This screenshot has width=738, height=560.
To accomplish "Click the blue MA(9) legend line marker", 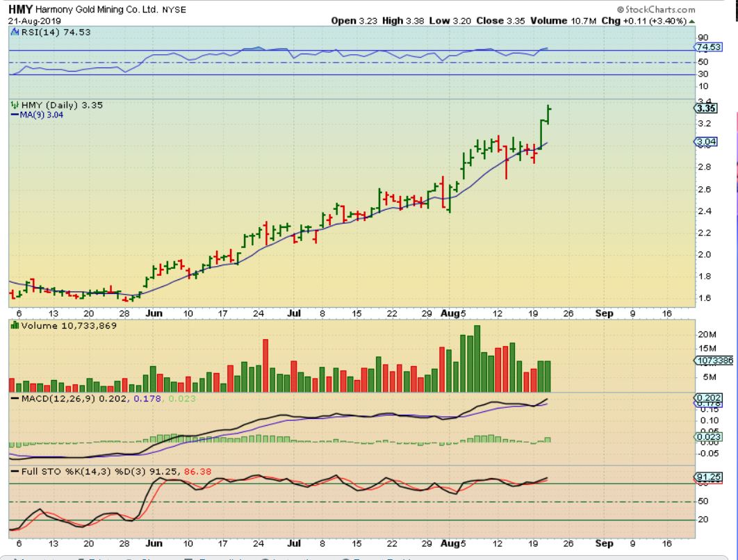I will 15,115.
